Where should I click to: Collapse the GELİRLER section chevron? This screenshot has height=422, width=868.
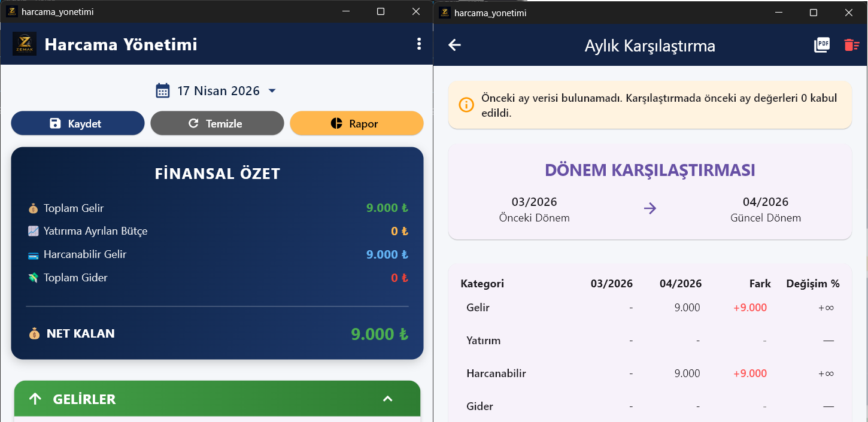click(387, 399)
